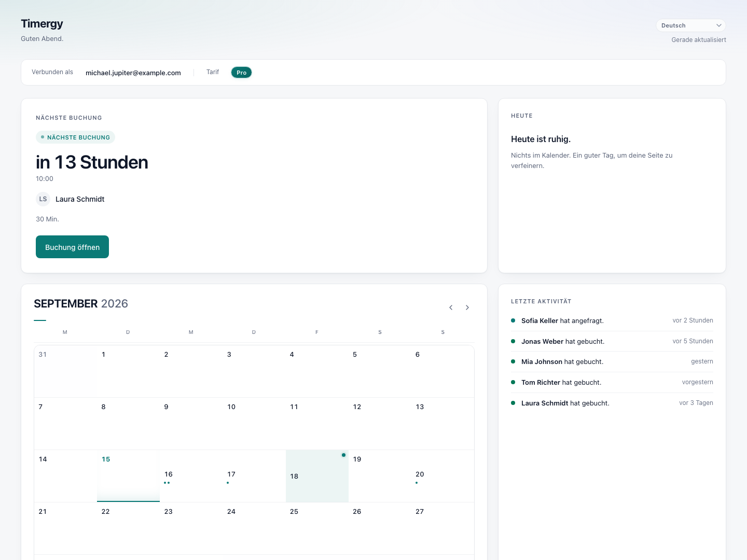Click the Timergy logo title
The height and width of the screenshot is (560, 747).
click(42, 24)
